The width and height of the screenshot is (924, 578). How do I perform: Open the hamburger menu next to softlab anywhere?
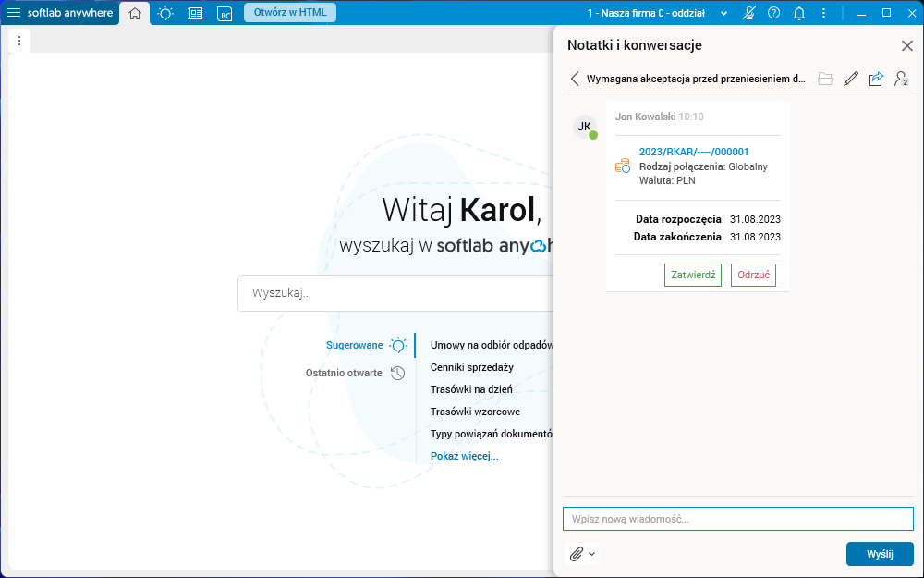point(13,13)
